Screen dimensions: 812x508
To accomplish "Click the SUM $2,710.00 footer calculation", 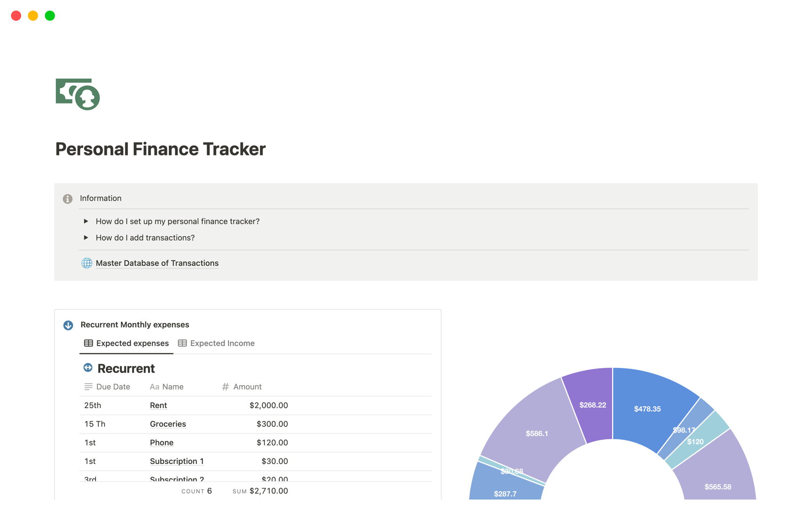I will pos(260,491).
